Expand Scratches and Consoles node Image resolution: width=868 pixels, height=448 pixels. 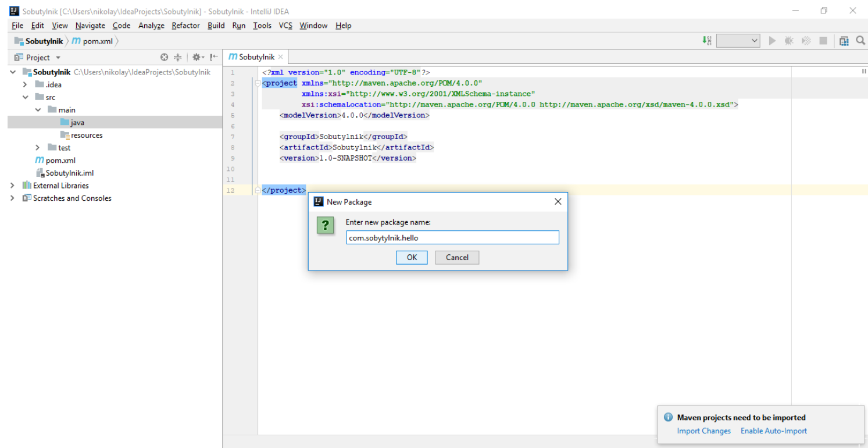tap(13, 198)
